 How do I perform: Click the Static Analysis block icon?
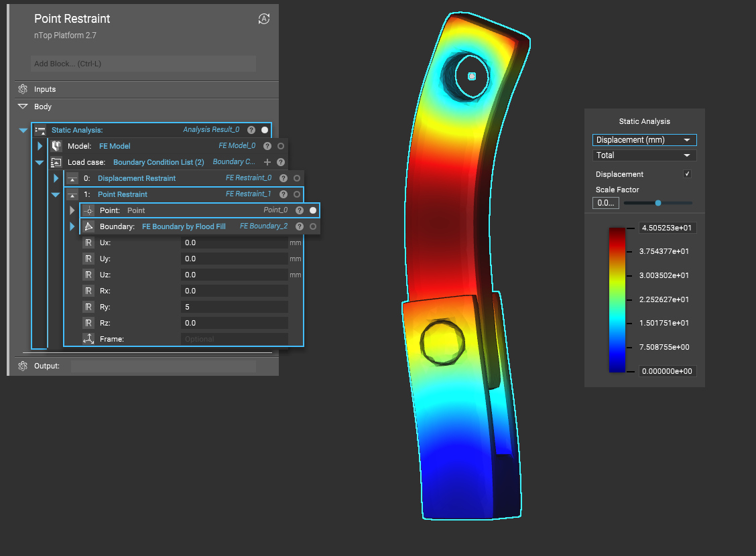click(x=40, y=130)
